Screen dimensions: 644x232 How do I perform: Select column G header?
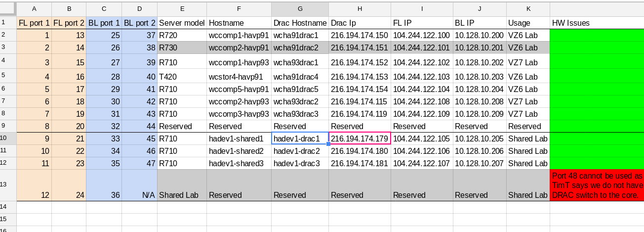pyautogui.click(x=300, y=9)
